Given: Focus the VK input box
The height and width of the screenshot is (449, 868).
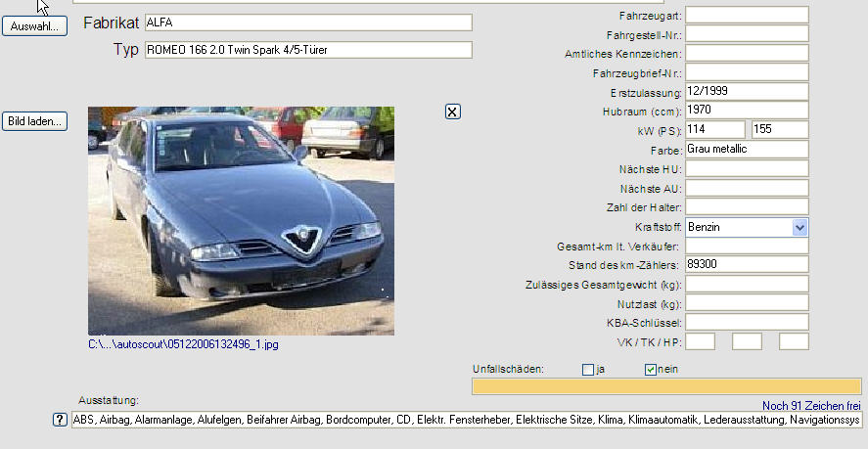Looking at the screenshot, I should click(701, 341).
